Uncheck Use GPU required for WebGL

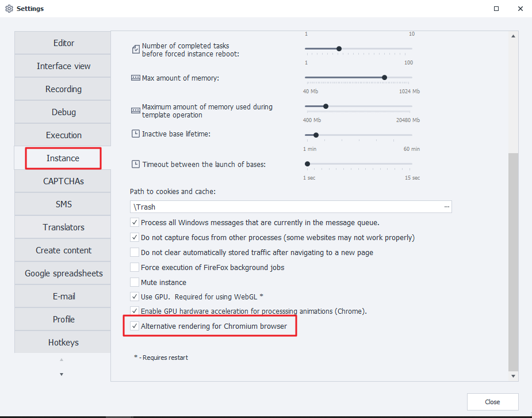click(x=135, y=297)
